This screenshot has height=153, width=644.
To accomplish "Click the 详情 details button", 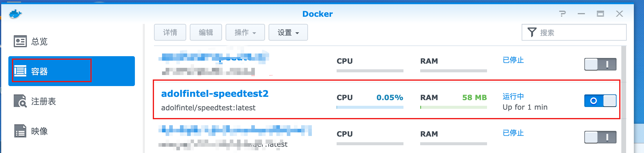I will click(170, 32).
